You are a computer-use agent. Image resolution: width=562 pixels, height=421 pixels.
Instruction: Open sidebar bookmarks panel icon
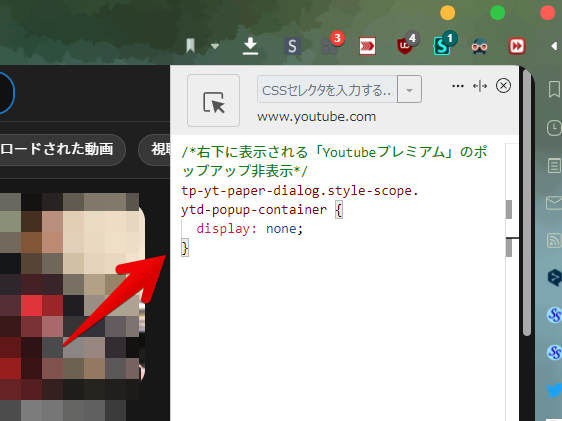click(x=554, y=89)
